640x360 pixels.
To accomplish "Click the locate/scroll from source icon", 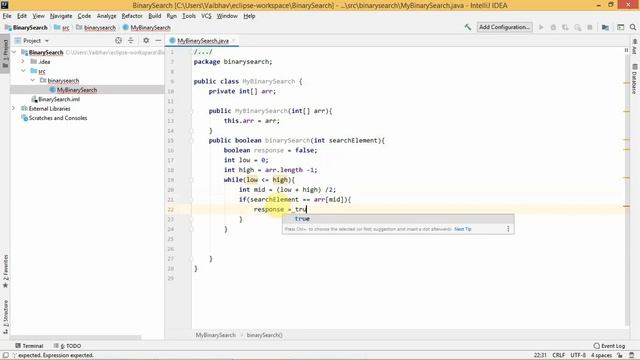I will [x=118, y=40].
